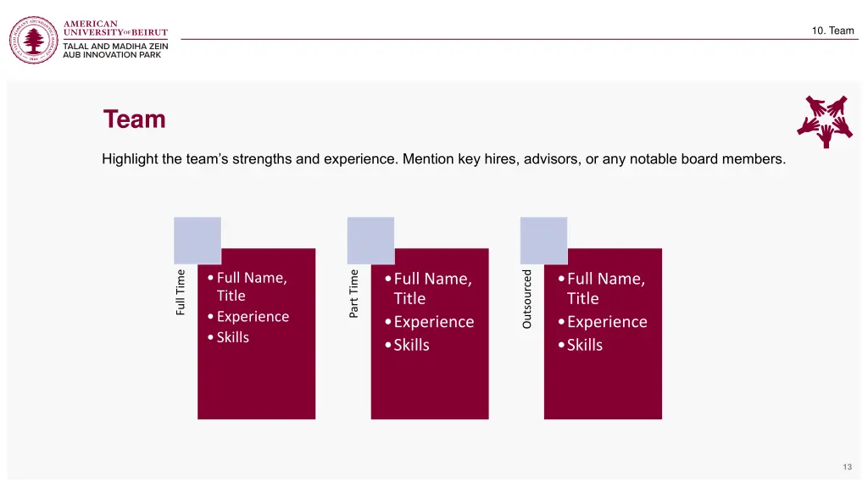The image size is (868, 488).
Task: Select the Outsourced photo placeholder square
Action: [x=544, y=241]
